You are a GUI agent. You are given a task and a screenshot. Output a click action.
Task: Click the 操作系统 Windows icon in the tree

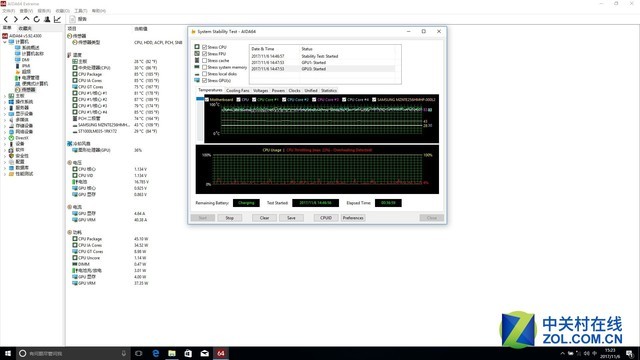coord(11,102)
